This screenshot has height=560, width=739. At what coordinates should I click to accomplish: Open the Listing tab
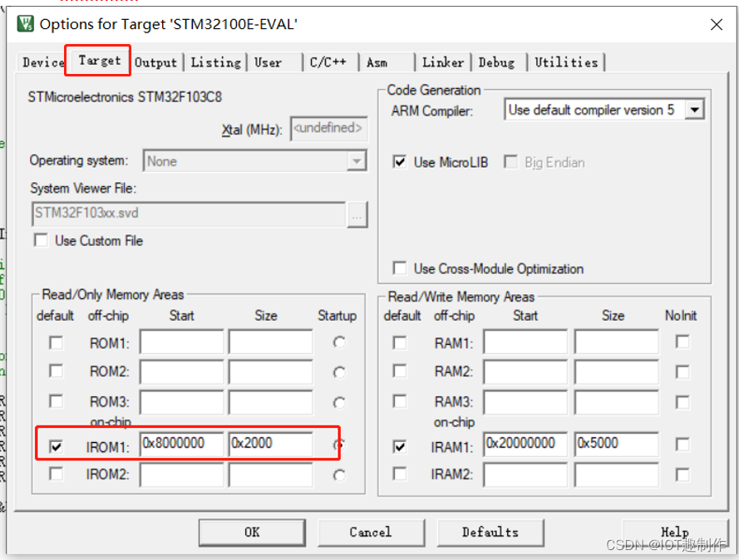[x=215, y=62]
